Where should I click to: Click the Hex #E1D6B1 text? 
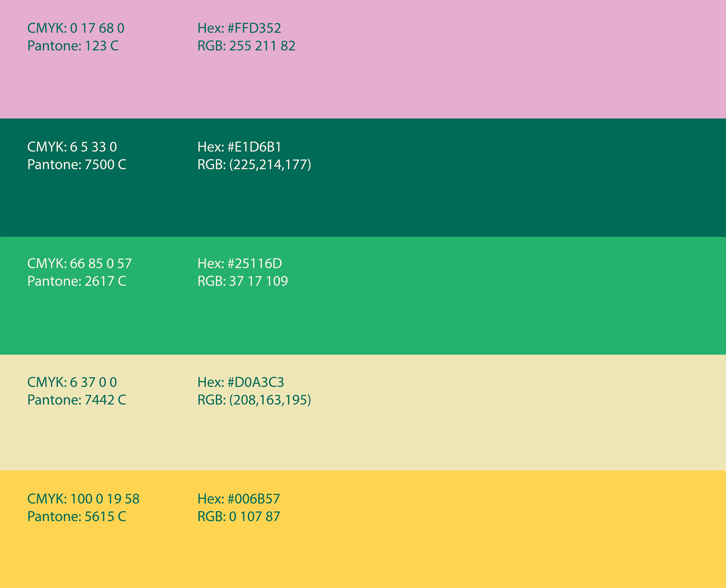[239, 147]
